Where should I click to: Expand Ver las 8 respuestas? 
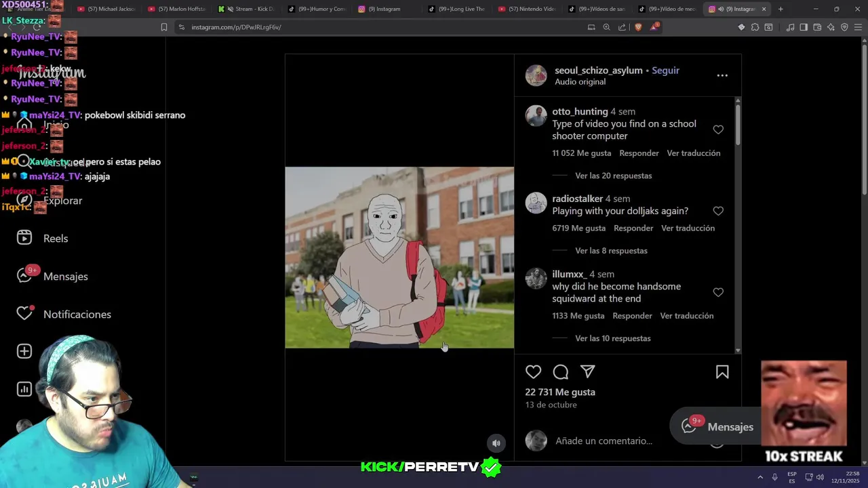[611, 251]
